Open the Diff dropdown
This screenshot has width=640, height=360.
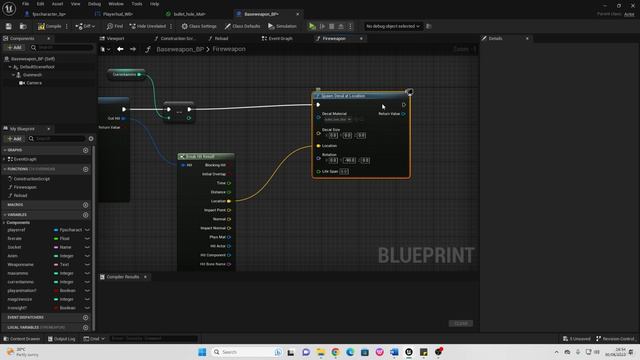point(85,26)
